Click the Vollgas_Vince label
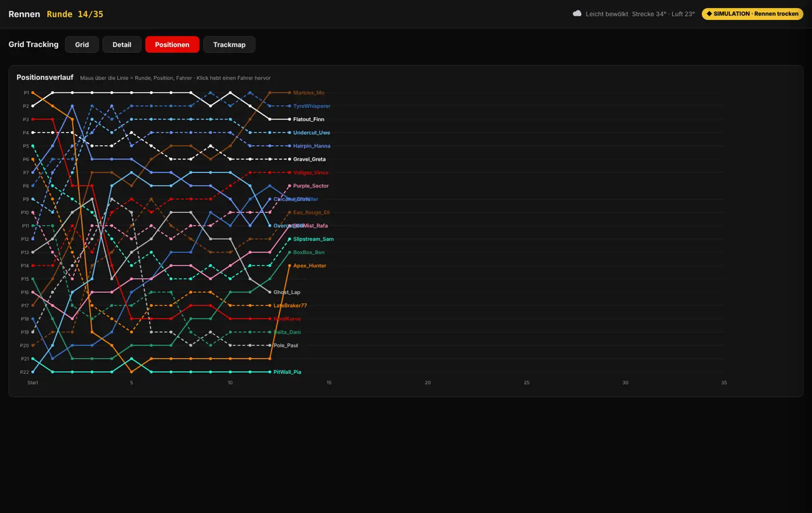812x513 pixels. (310, 173)
